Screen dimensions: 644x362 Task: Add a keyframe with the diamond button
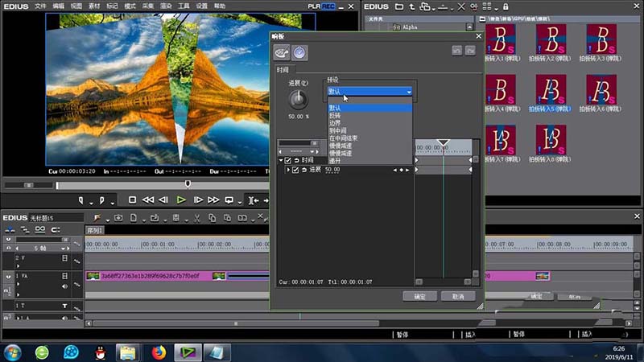(401, 170)
